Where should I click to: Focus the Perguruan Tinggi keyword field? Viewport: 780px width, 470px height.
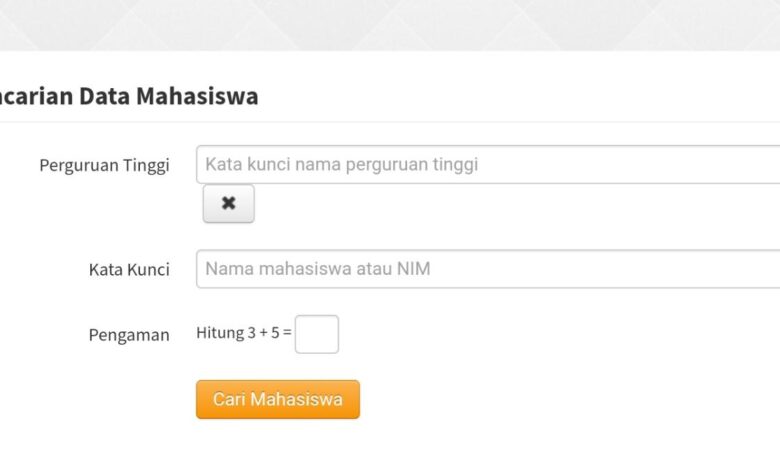pyautogui.click(x=488, y=165)
